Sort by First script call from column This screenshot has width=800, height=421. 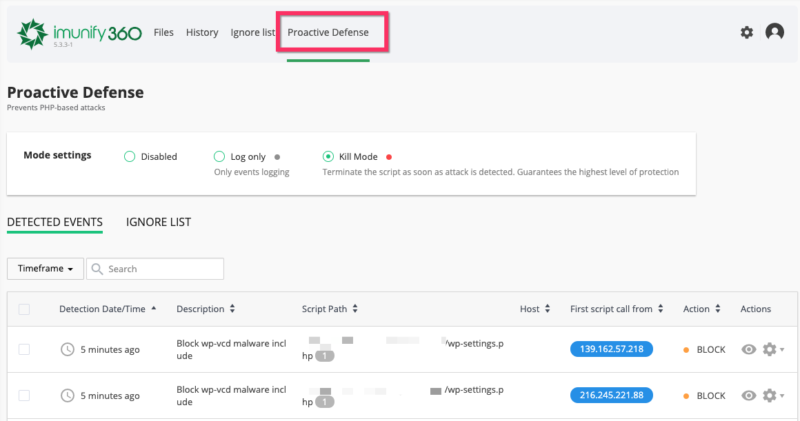point(616,309)
